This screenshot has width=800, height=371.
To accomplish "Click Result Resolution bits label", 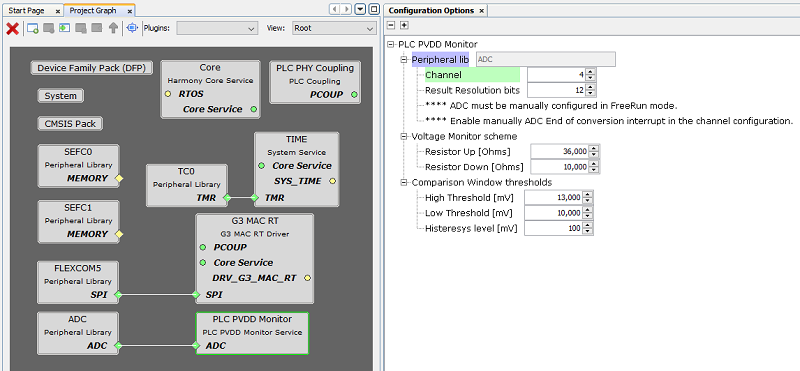I will coord(472,90).
